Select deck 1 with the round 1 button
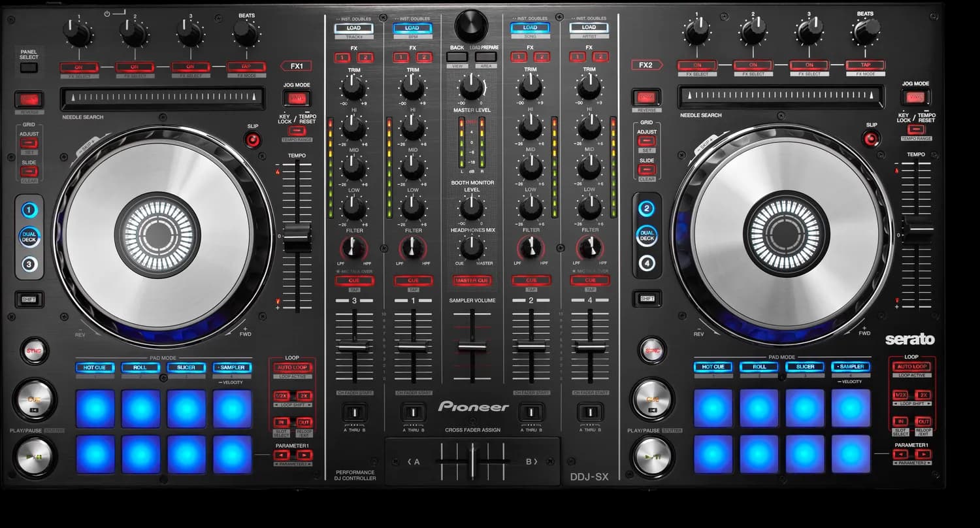The width and height of the screenshot is (980, 528). click(29, 210)
